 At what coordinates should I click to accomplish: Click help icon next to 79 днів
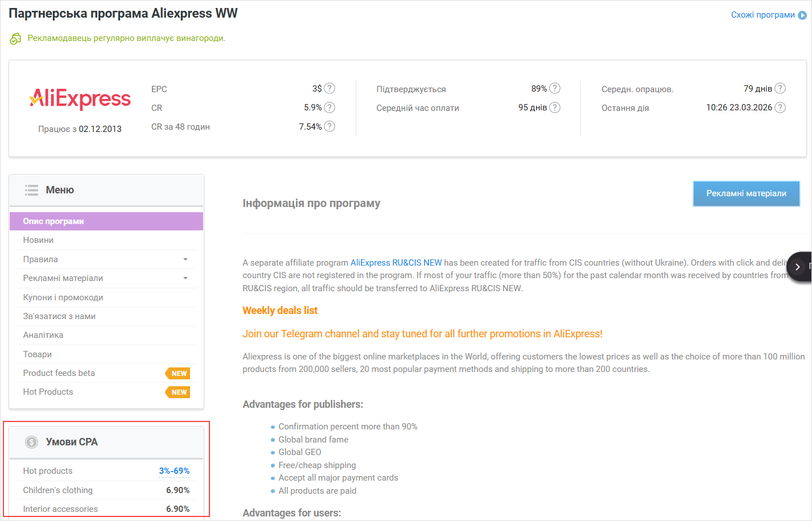[780, 89]
